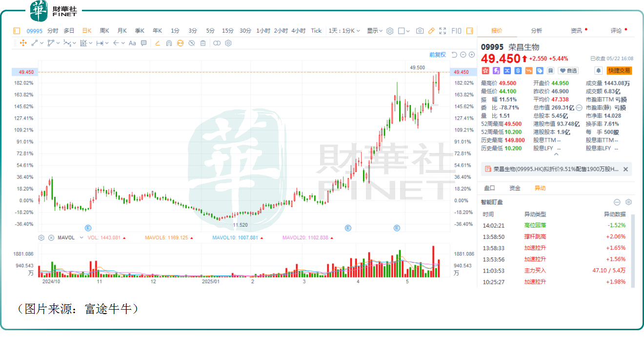Select the 年K yearly period
The width and height of the screenshot is (644, 340).
[x=157, y=31]
